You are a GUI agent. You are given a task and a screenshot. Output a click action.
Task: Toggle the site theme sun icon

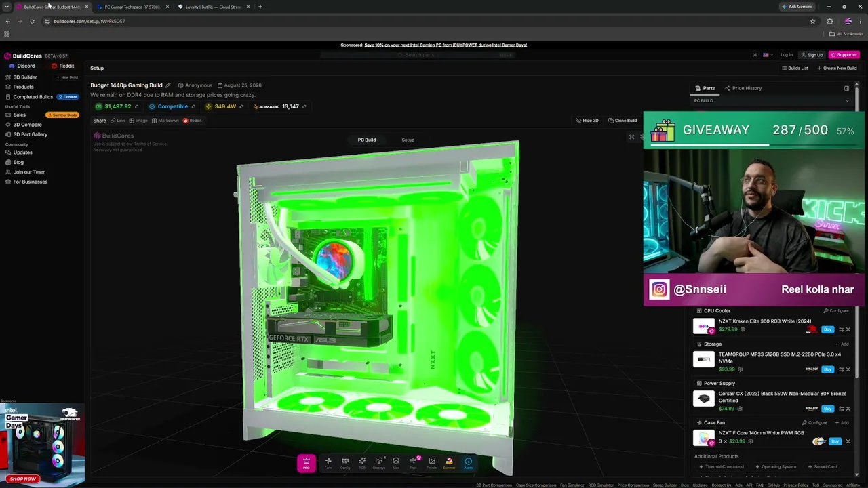[x=755, y=55]
